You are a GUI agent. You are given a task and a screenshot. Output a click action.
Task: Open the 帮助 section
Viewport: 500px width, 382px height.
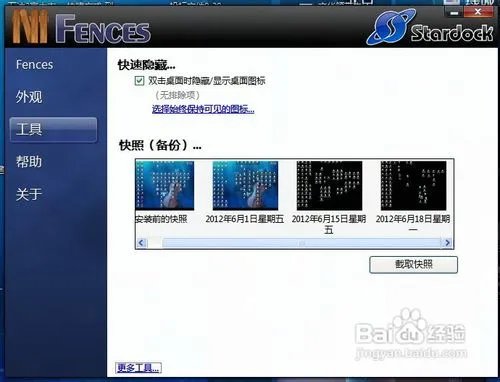click(29, 162)
